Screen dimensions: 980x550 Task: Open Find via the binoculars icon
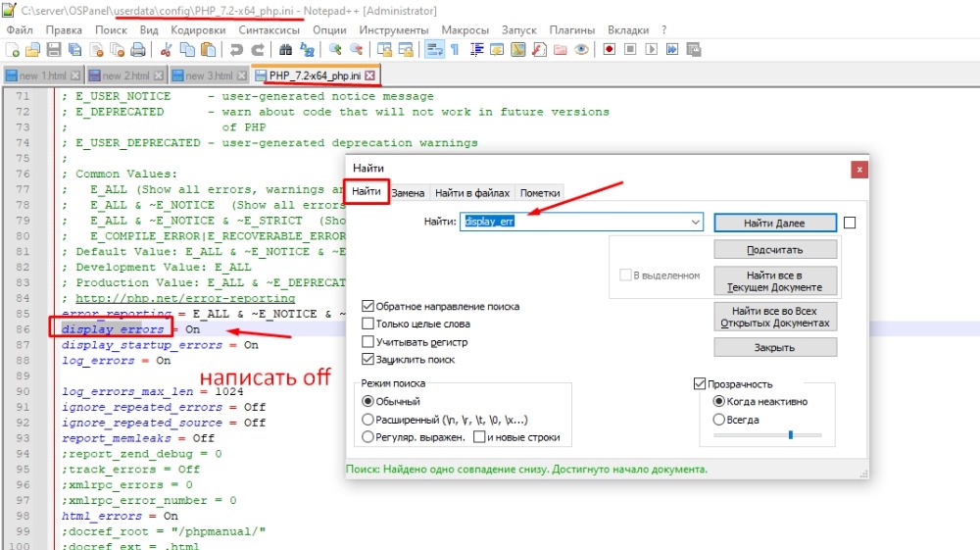coord(286,49)
